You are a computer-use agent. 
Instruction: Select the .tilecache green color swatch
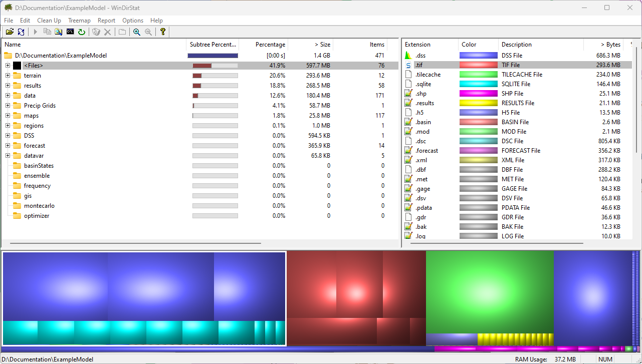click(478, 75)
